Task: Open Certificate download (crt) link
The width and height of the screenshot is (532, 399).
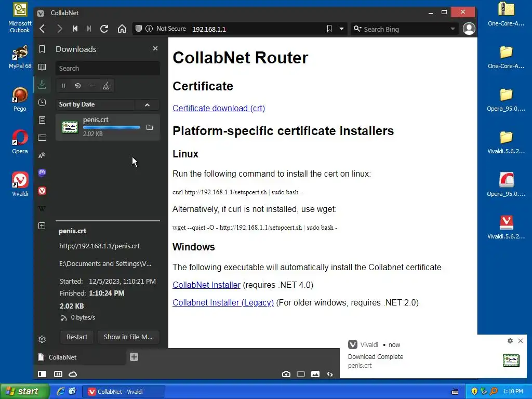Action: (x=219, y=108)
